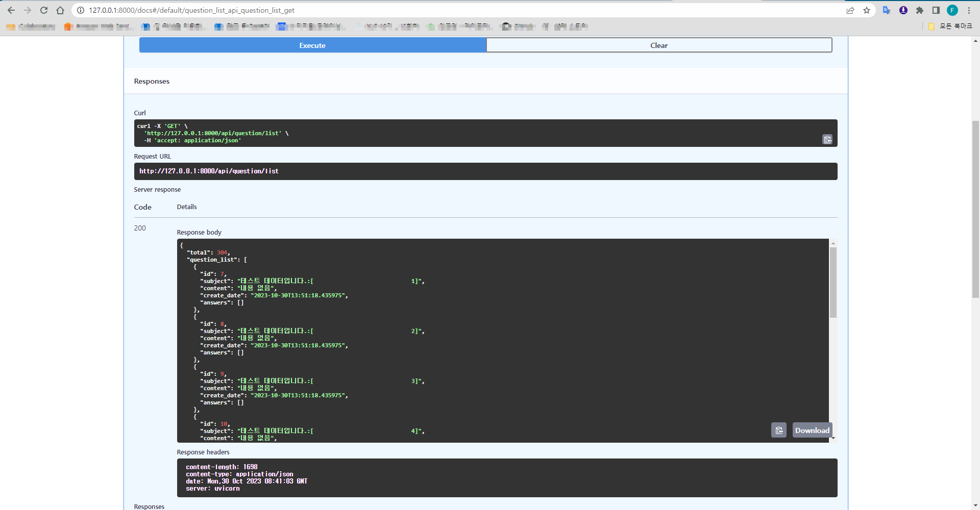Copy the response body to clipboard
Screen dimensions: 980x510
(x=779, y=430)
